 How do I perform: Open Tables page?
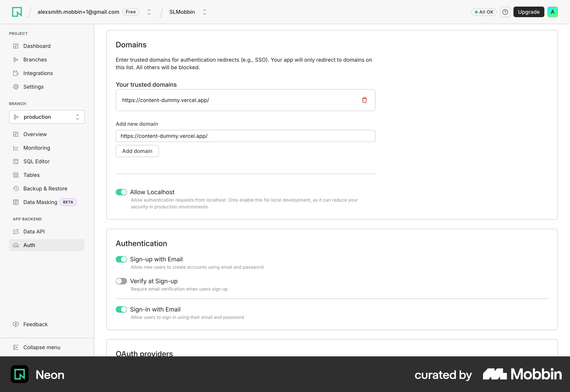[47, 175]
